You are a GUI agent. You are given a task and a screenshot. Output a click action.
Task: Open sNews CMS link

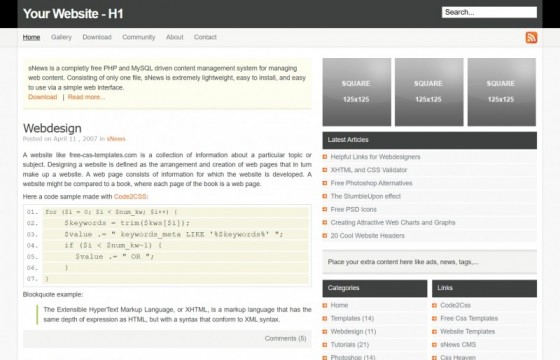point(458,345)
